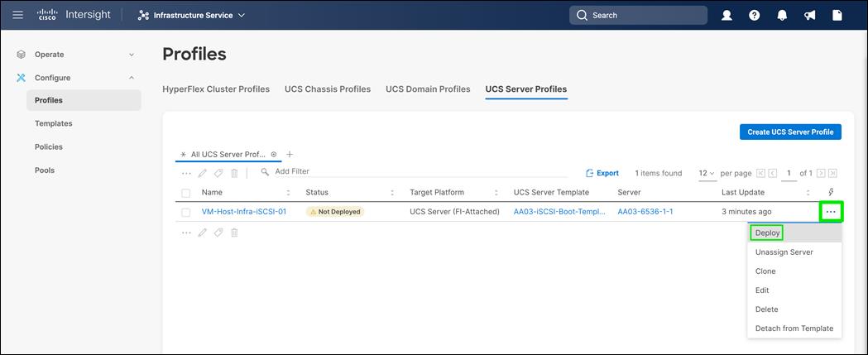Click the page number input box
Viewport: 868px width, 355px height.
pyautogui.click(x=789, y=173)
